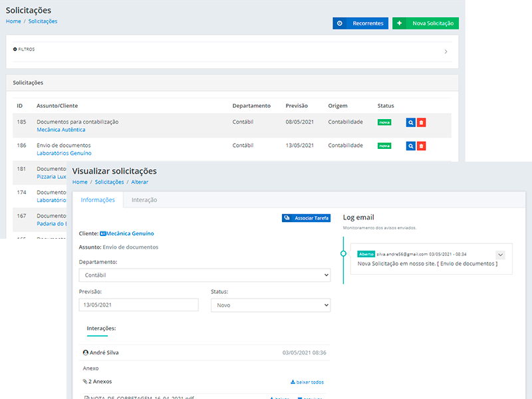Screen dimensions: 532x399
Task: Click the plus icon on Filtros
Action: (x=15, y=49)
